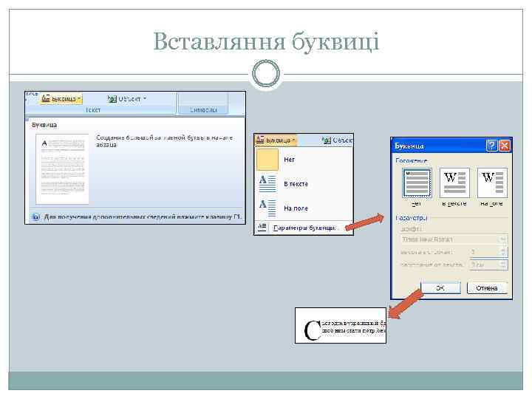The height and width of the screenshot is (399, 532).
Task: Click the В тексте drop cap icon in the menu
Action: click(267, 184)
